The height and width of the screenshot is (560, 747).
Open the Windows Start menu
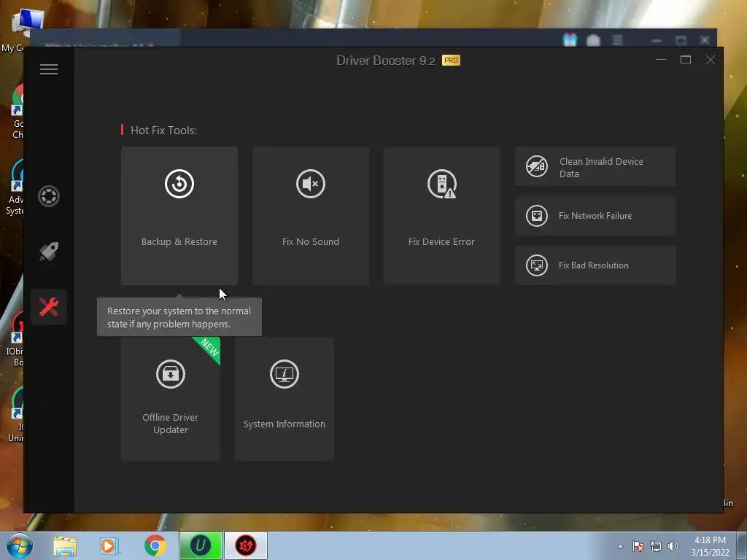pos(20,545)
